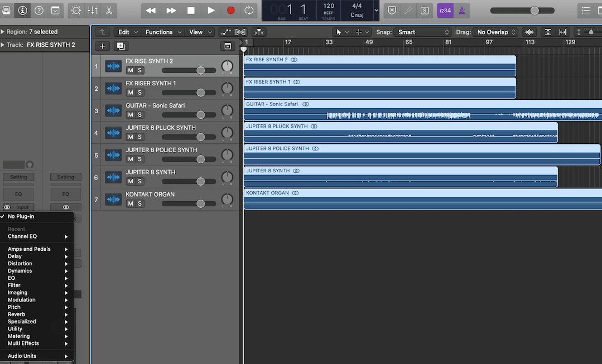
Task: Open the Edit menu in tracks area
Action: point(127,32)
